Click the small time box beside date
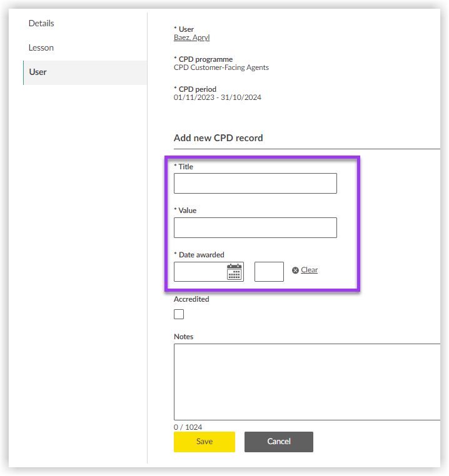This screenshot has height=476, width=449. tap(269, 272)
